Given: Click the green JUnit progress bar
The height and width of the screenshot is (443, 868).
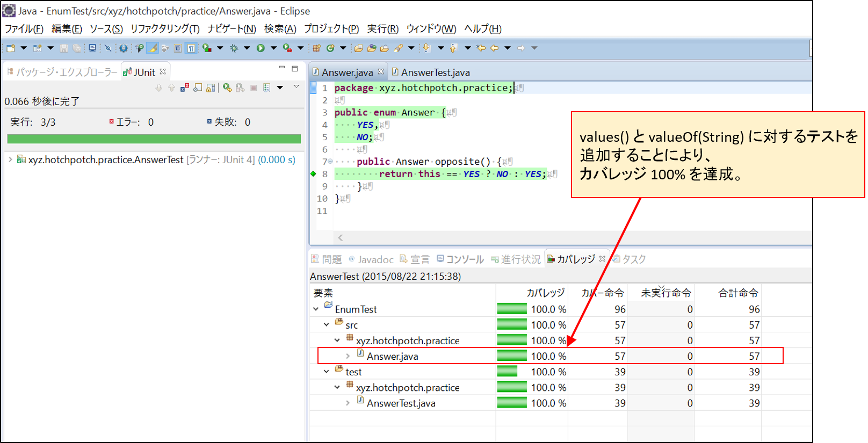Looking at the screenshot, I should click(x=154, y=139).
